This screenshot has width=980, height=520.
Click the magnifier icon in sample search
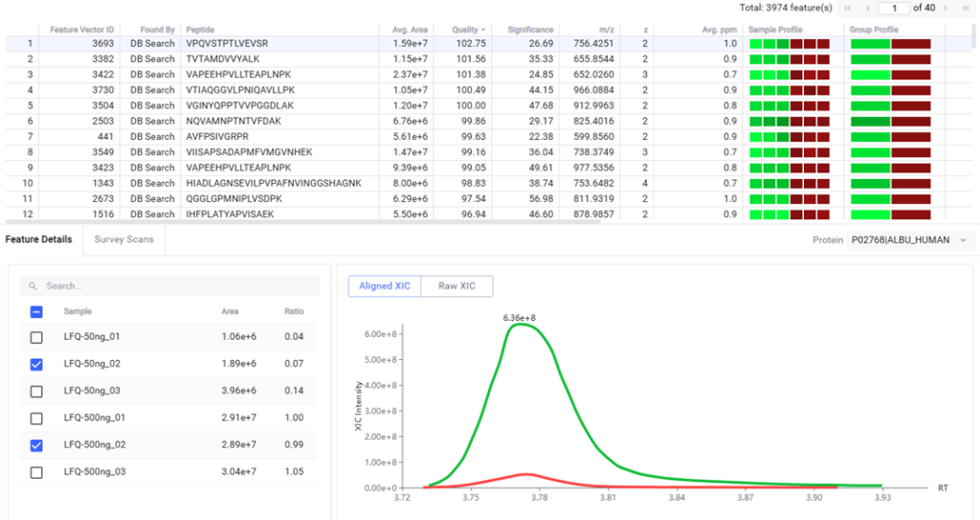pos(33,286)
